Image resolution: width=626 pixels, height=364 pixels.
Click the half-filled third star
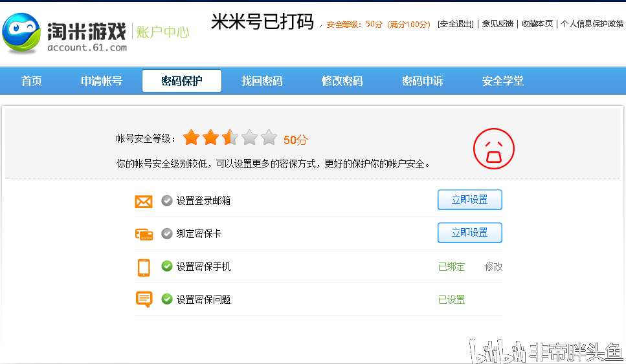pyautogui.click(x=230, y=138)
